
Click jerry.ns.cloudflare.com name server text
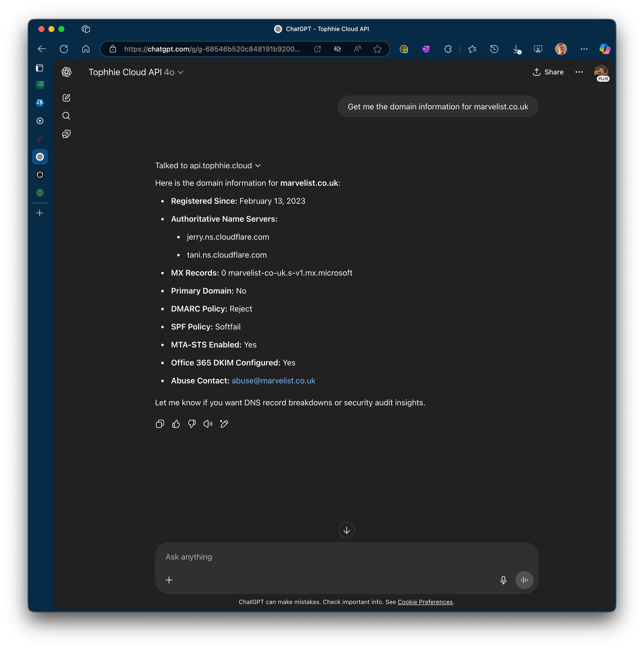(228, 237)
